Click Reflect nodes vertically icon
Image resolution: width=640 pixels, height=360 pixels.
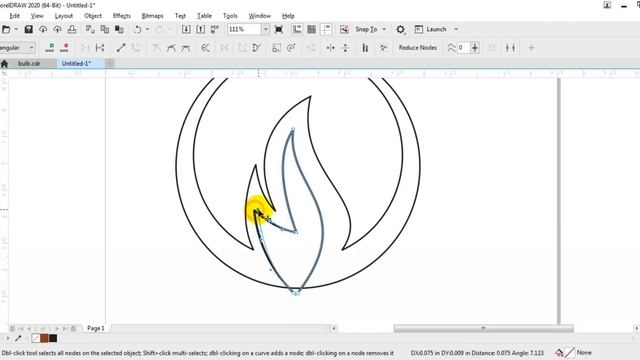[x=345, y=48]
